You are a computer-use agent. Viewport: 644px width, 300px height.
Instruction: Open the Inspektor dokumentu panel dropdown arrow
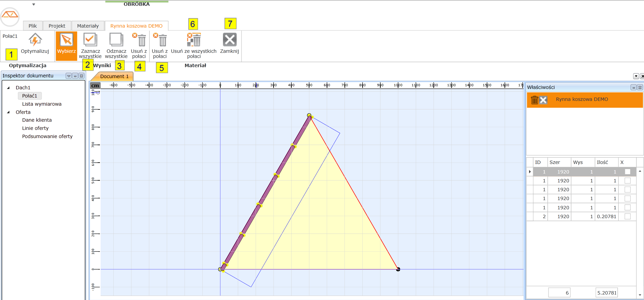(x=69, y=76)
